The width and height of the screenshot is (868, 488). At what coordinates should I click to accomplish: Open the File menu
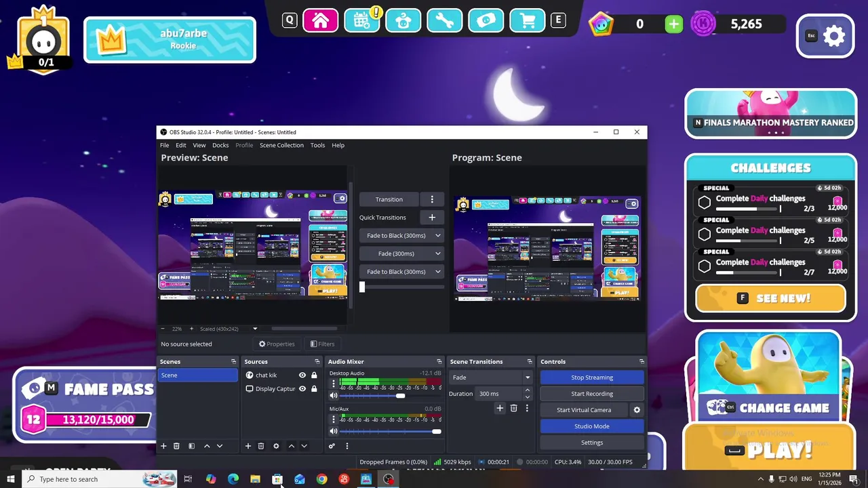pos(165,145)
